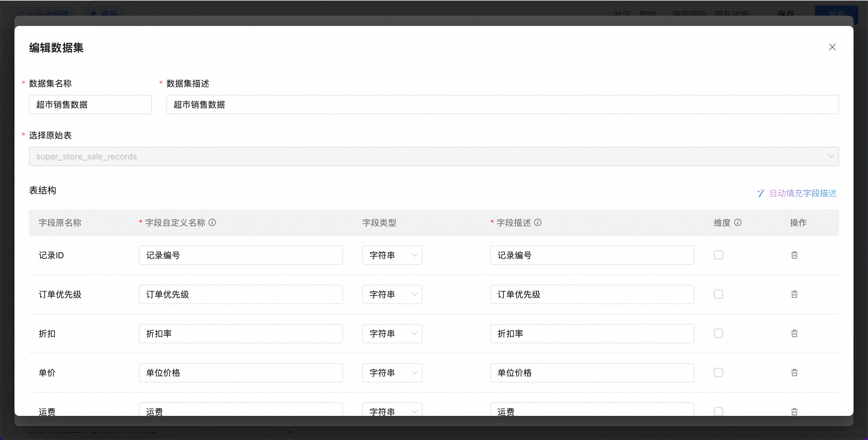This screenshot has width=868, height=440.
Task: Remove the 单价 field via trash icon
Action: pos(794,372)
